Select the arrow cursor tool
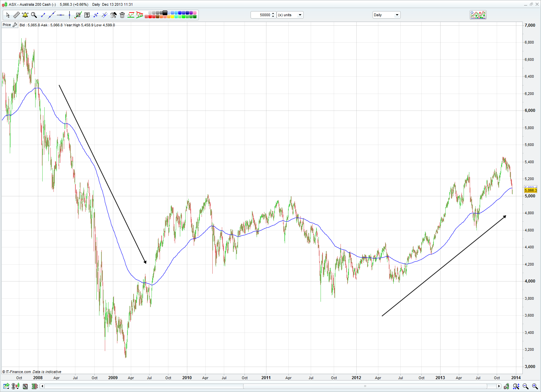Screen dimensions: 541x392 (8, 15)
